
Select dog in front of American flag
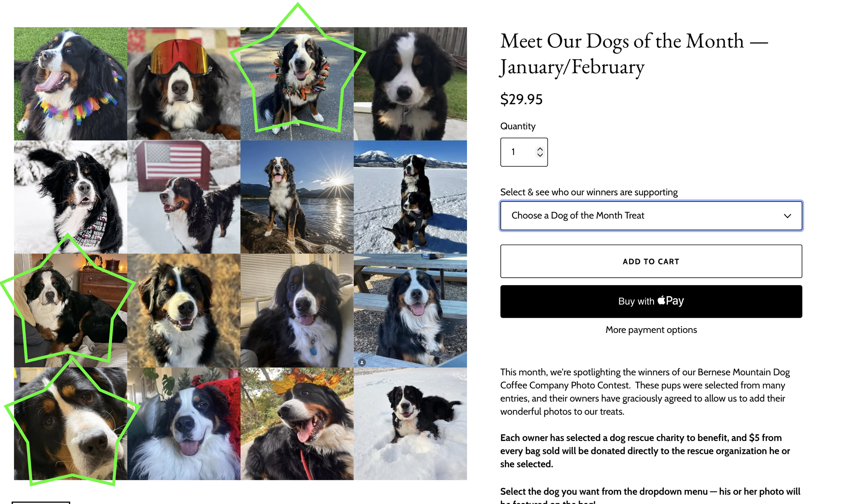coord(184,197)
